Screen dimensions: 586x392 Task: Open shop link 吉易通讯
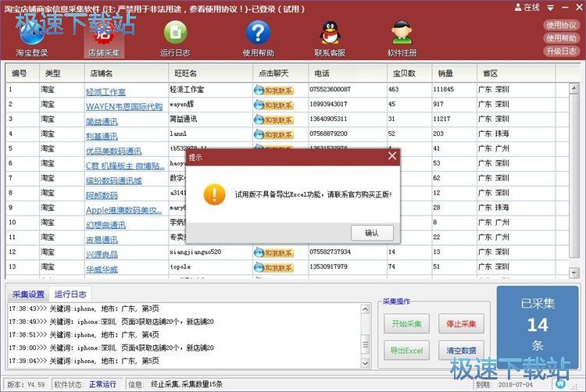pos(102,240)
